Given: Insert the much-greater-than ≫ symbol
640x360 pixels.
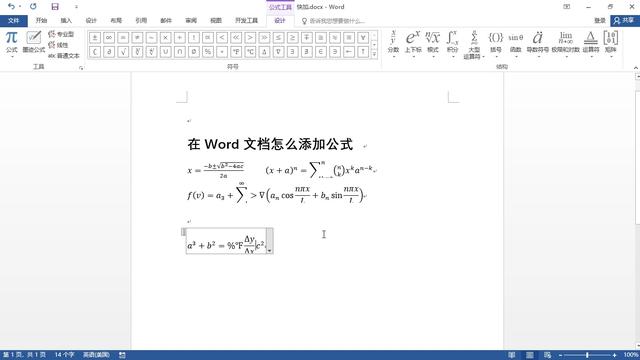Looking at the screenshot, I should coord(264,38).
